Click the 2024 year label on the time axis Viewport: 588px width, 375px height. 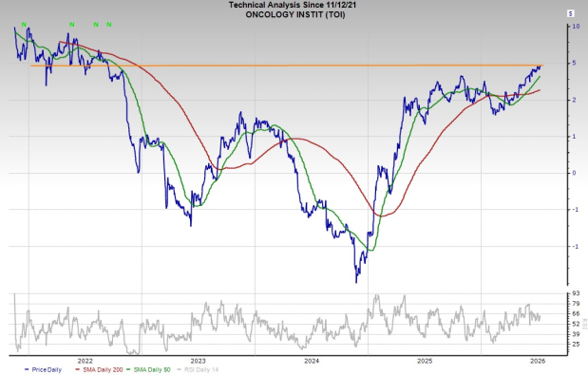point(312,361)
